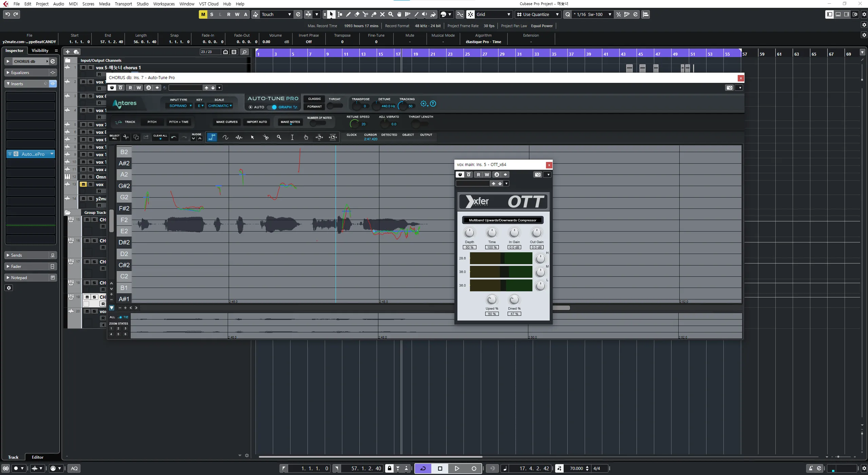Click the PITCH + TIME button
This screenshot has width=868, height=475.
(x=179, y=122)
